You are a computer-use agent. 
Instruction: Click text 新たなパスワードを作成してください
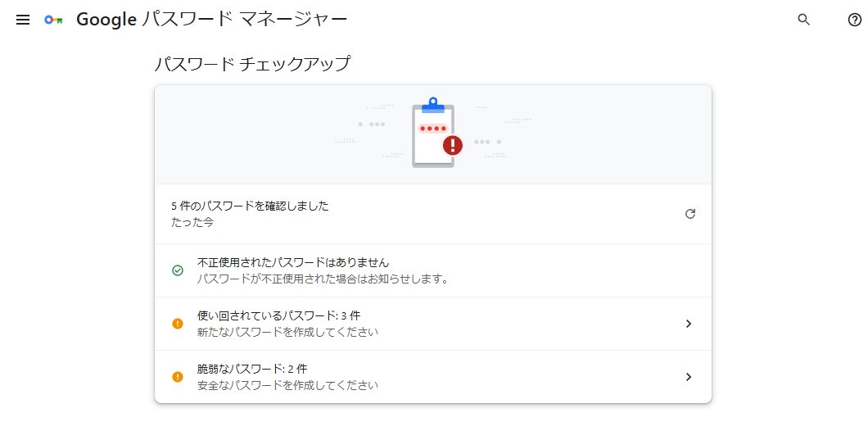288,333
